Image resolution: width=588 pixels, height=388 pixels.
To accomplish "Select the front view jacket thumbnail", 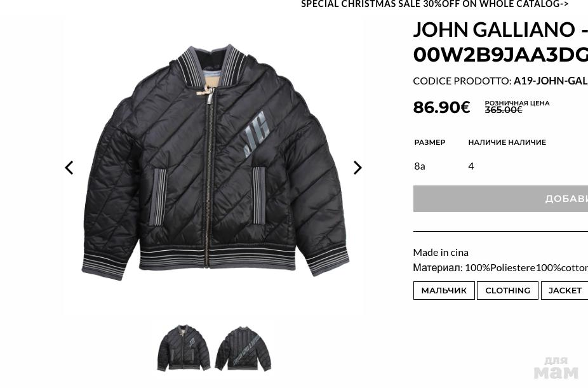I will click(184, 348).
